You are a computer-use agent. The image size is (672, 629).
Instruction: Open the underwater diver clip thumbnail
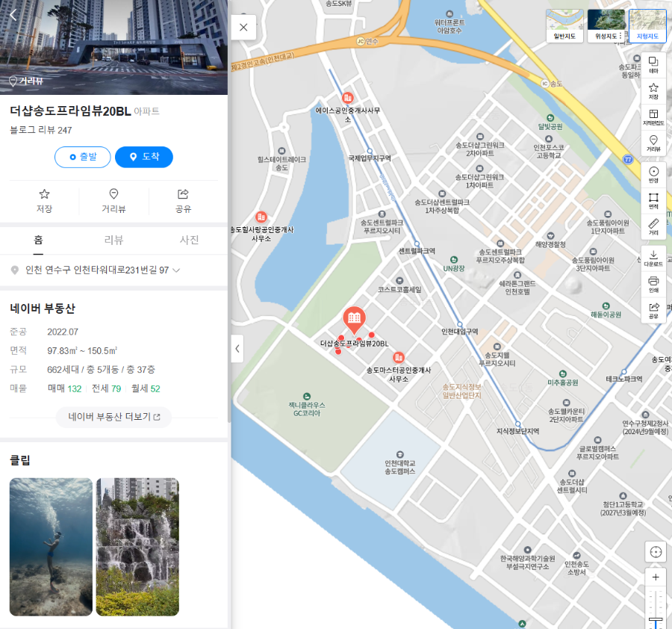(x=51, y=547)
